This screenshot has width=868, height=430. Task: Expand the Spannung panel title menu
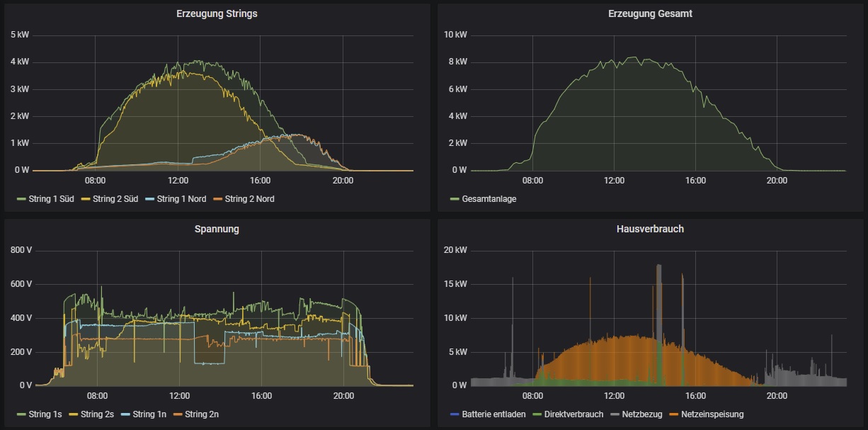click(x=217, y=230)
